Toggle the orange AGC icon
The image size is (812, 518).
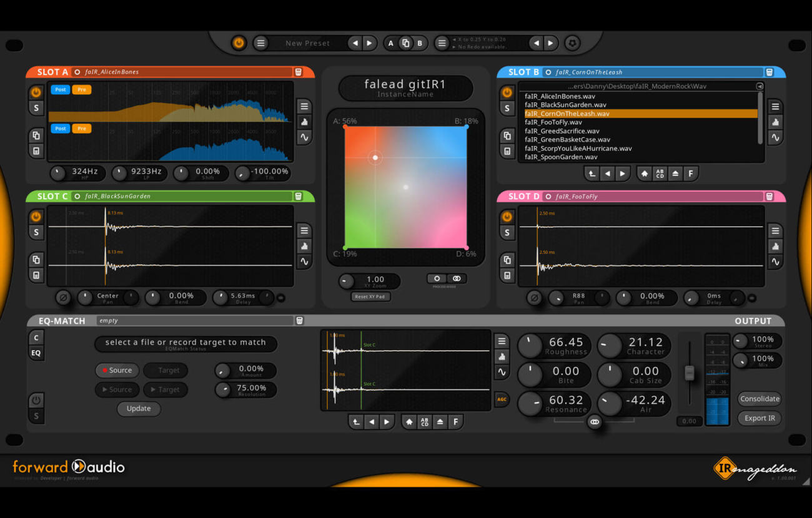click(x=502, y=399)
